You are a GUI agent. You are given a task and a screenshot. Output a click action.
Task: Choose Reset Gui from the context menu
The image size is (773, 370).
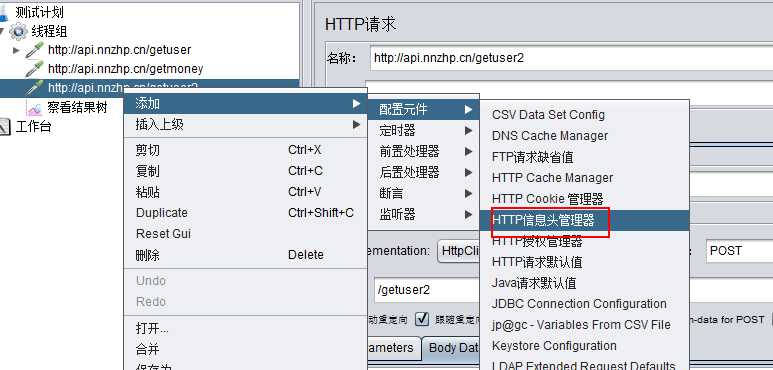pos(246,234)
